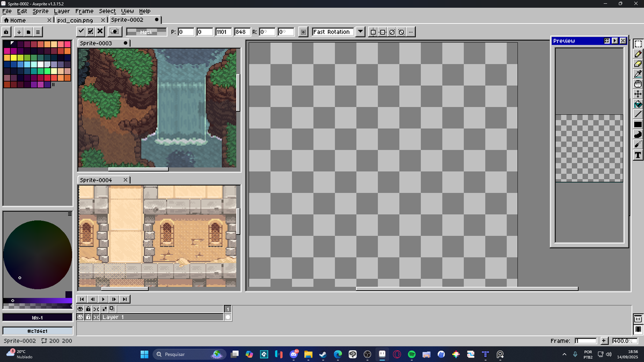644x362 pixels.
Task: Toggle continuous link on Layer 1
Action: click(96, 317)
